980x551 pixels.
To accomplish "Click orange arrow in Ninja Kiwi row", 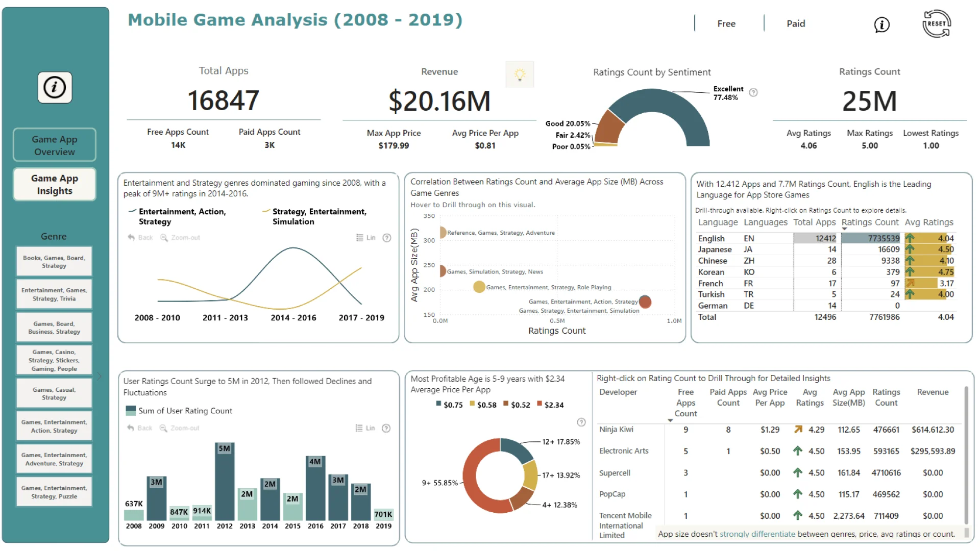I will 798,430.
